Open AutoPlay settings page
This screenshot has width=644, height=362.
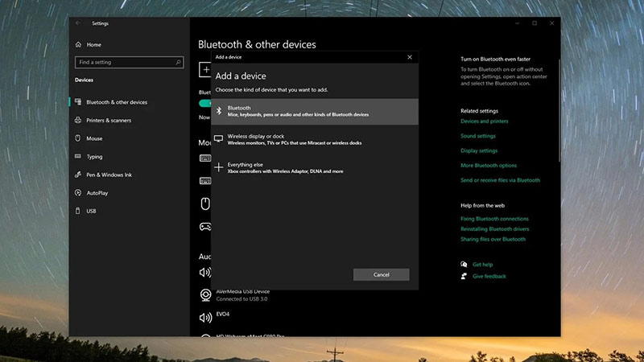tap(97, 193)
